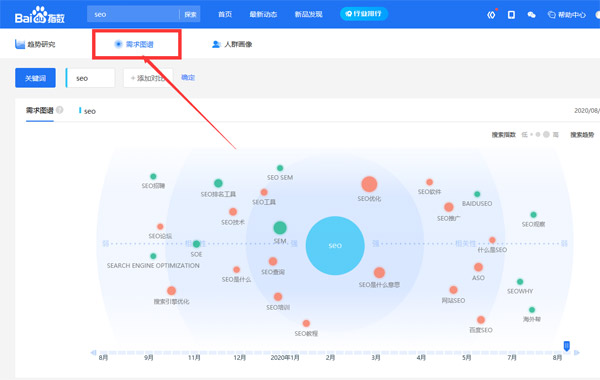Click the central blue seo bubble
Screen dimensions: 600x380
tap(335, 246)
